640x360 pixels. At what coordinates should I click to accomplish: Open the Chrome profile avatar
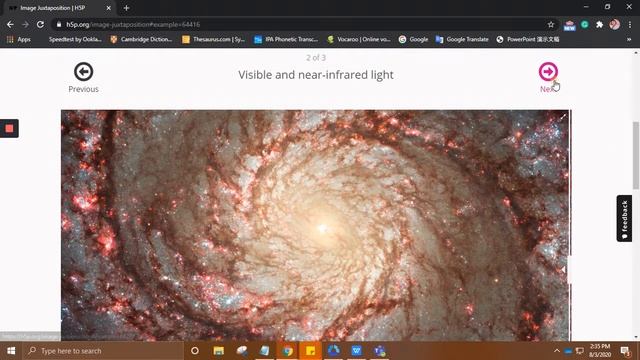click(x=615, y=24)
